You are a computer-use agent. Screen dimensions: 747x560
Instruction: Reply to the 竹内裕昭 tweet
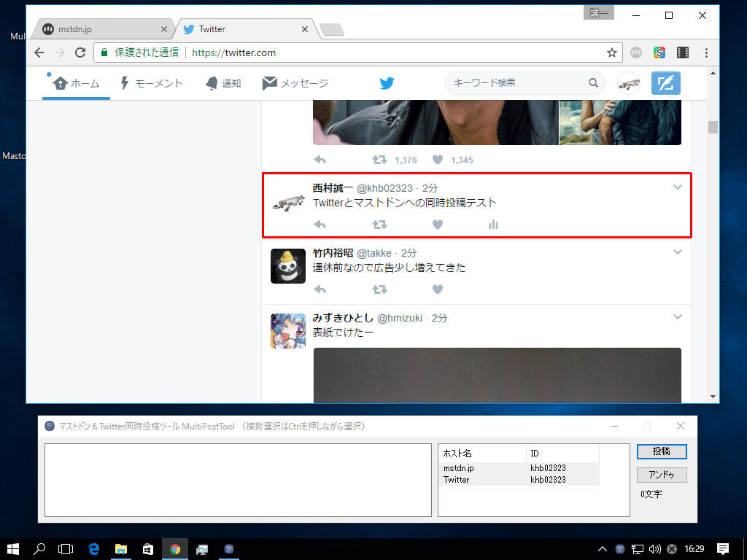click(x=320, y=289)
